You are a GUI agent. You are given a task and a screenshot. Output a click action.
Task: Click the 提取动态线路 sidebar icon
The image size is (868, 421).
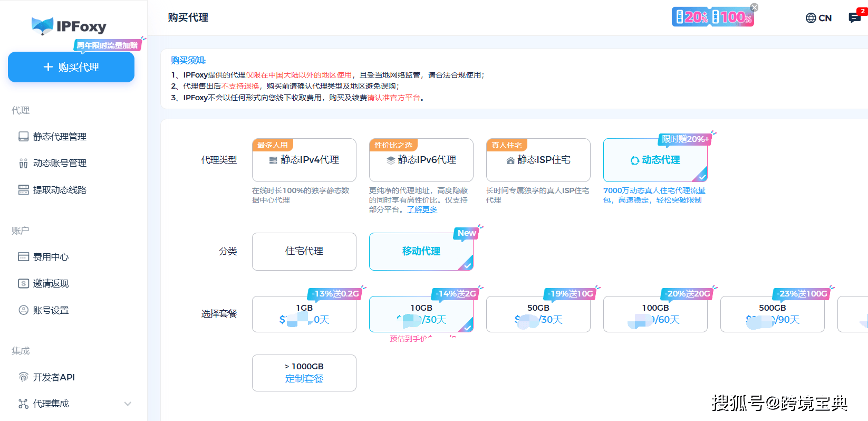click(x=24, y=190)
